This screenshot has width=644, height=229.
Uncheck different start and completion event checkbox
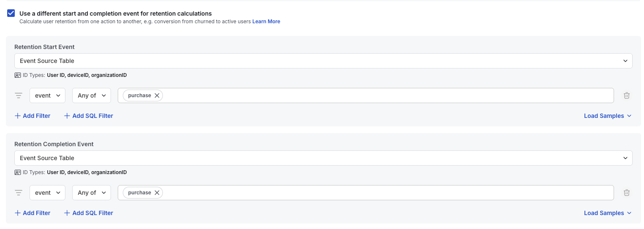[11, 13]
